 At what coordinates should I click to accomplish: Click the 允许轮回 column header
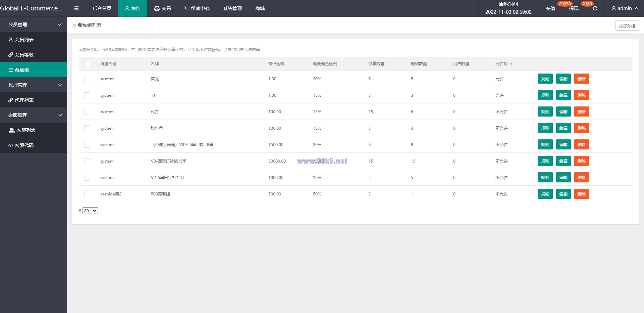[x=503, y=64]
